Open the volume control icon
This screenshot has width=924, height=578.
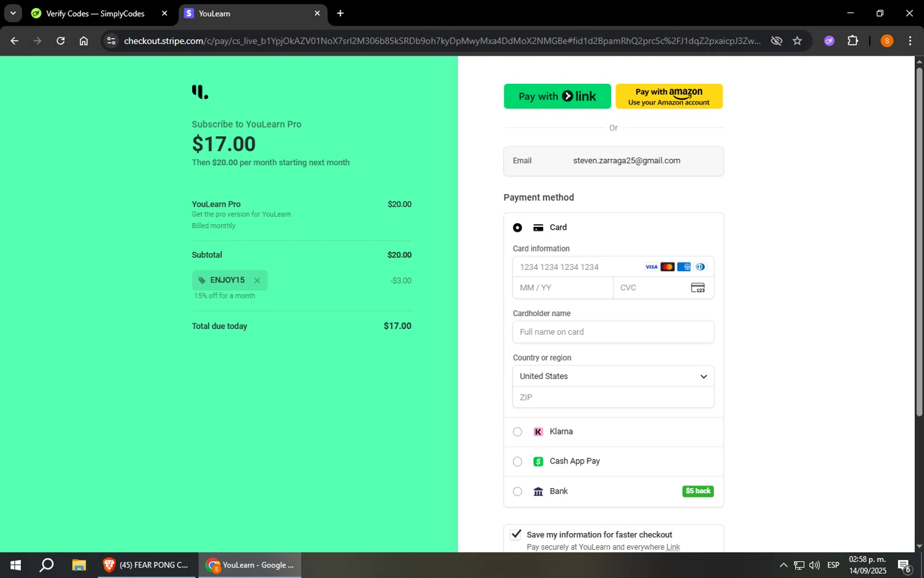tap(814, 565)
